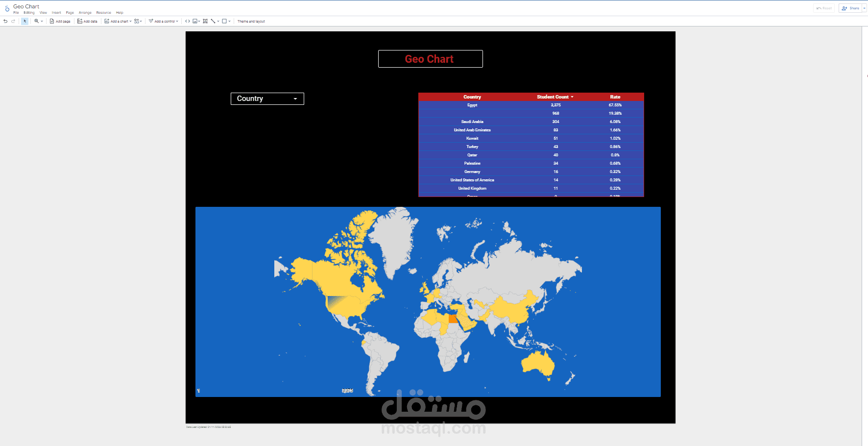This screenshot has height=446, width=868.
Task: Click the report title Geo Chart in header
Action: pos(26,6)
